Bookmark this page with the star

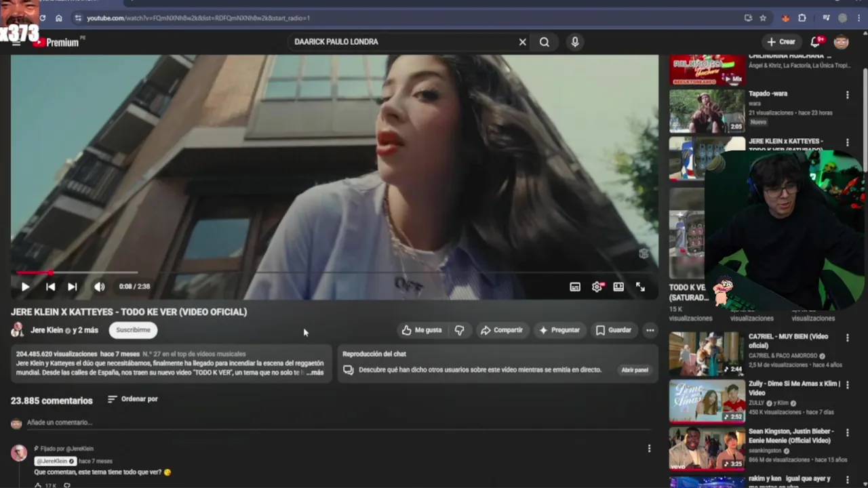763,18
